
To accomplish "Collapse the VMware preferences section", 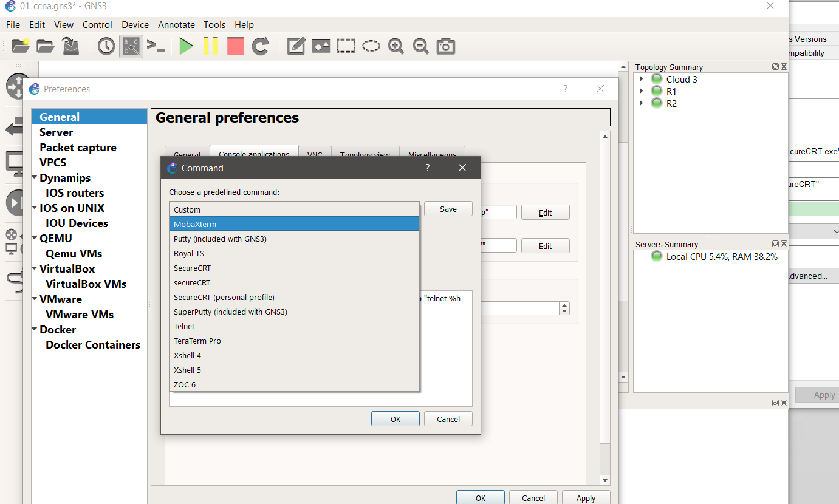I will click(35, 299).
